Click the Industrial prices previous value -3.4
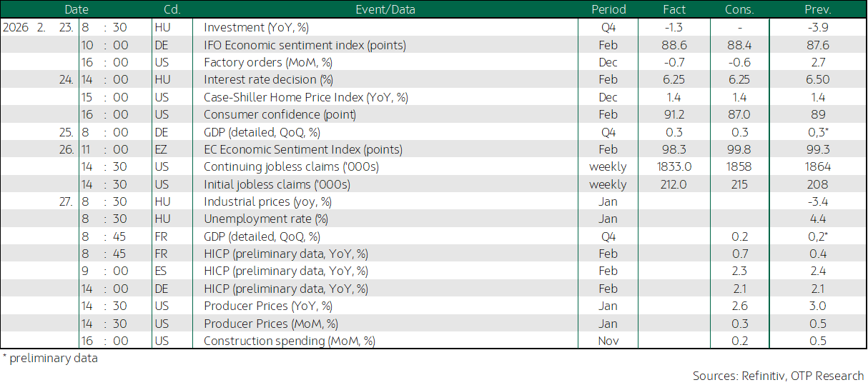The height and width of the screenshot is (385, 868). 818,201
